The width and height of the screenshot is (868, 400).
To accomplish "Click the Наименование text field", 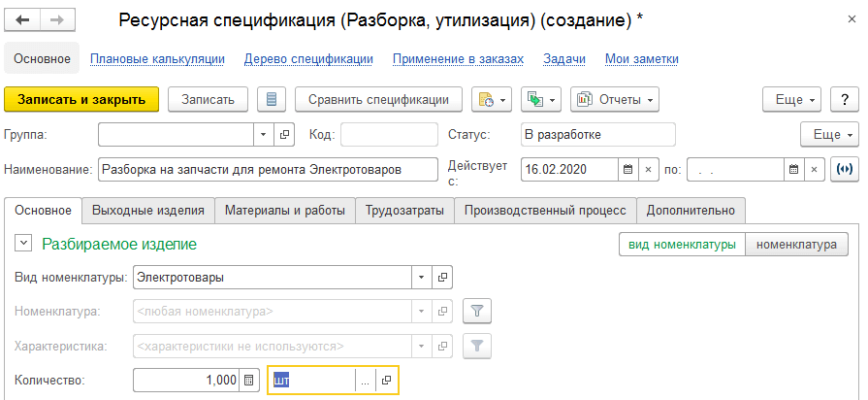I will click(268, 170).
